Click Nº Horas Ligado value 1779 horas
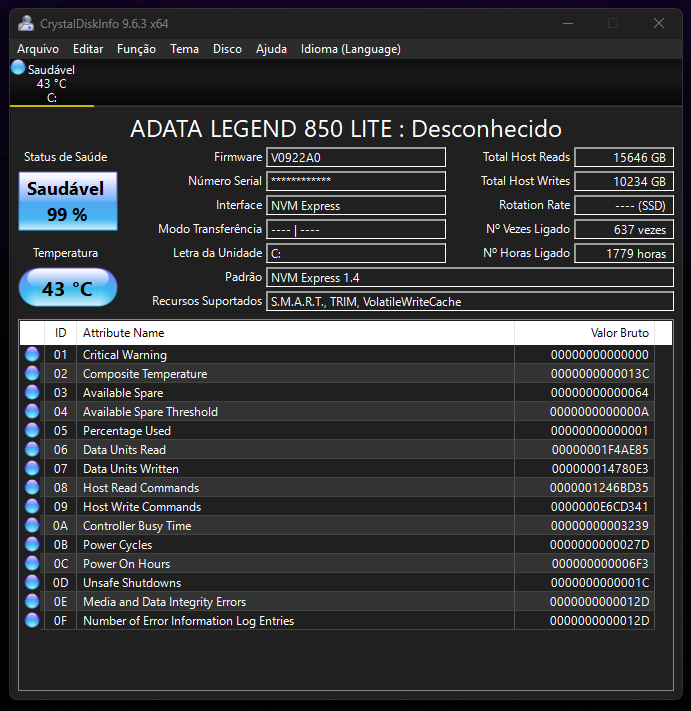Image resolution: width=691 pixels, height=711 pixels. pyautogui.click(x=624, y=253)
